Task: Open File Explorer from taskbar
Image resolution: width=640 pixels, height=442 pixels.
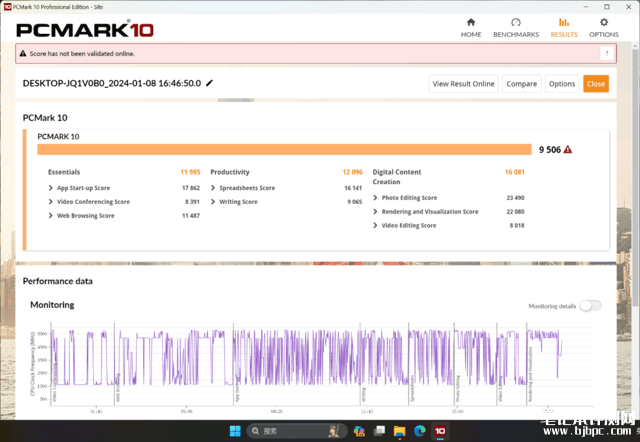Action: [x=400, y=431]
